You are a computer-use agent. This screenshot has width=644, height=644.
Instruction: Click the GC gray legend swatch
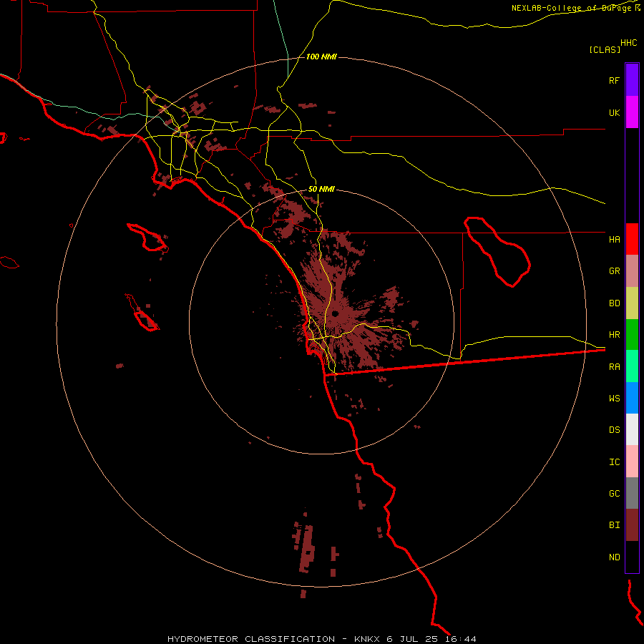coord(632,493)
